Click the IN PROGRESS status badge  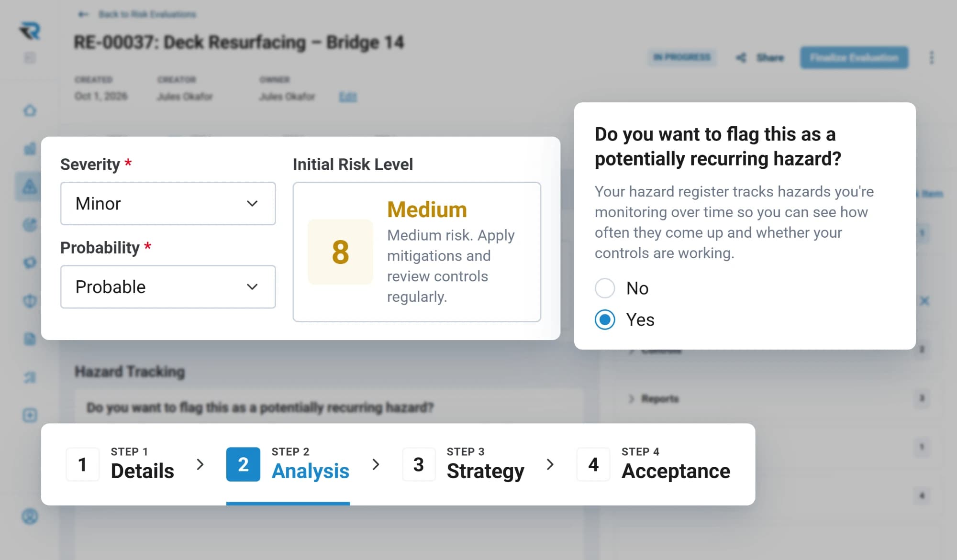point(682,57)
